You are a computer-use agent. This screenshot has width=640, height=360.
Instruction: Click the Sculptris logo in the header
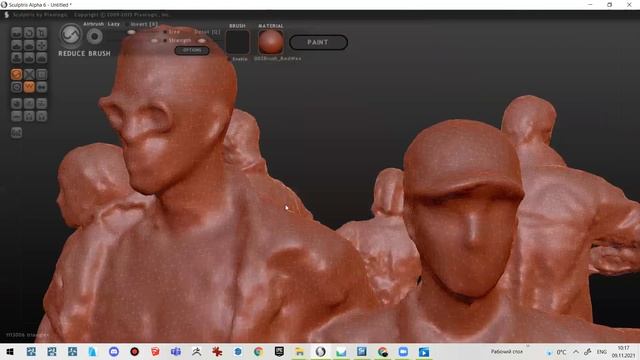click(x=7, y=15)
